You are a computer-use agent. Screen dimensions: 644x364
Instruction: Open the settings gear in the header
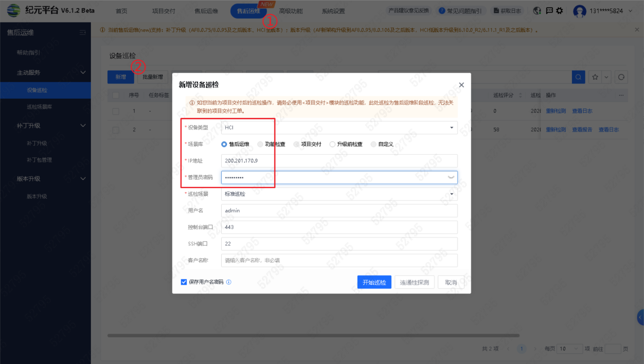point(559,11)
